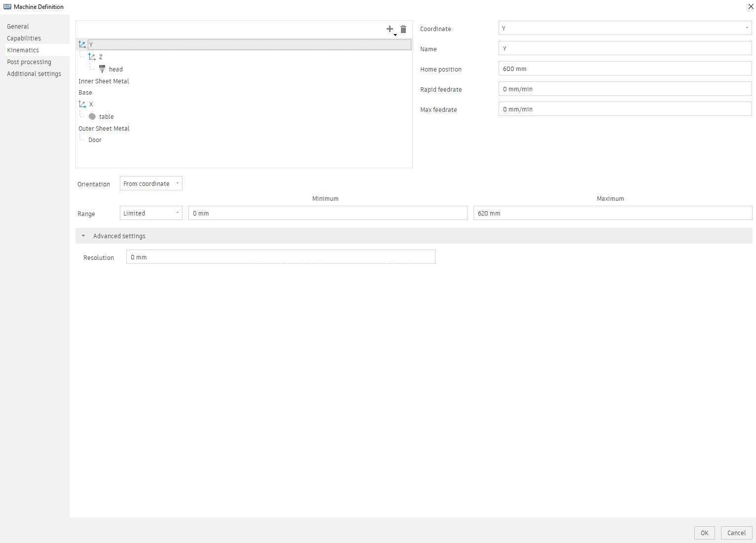Click the Y axis icon in tree
The height and width of the screenshot is (543, 756).
point(82,44)
